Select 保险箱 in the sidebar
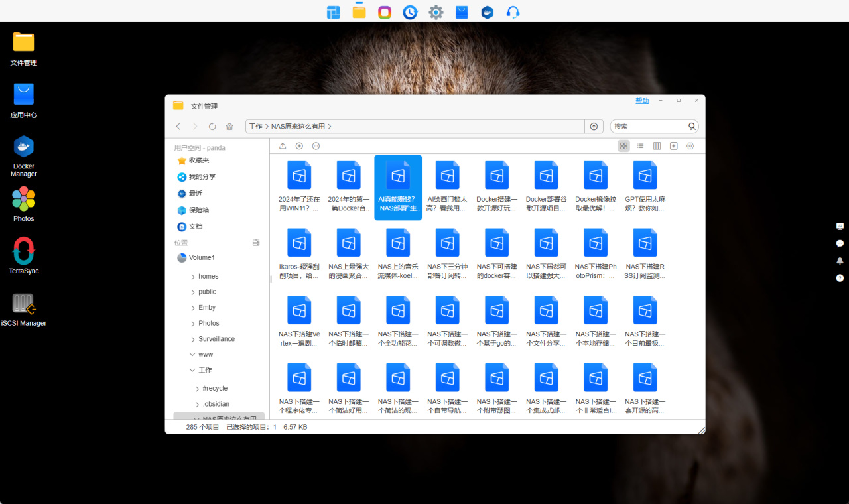 tap(198, 210)
